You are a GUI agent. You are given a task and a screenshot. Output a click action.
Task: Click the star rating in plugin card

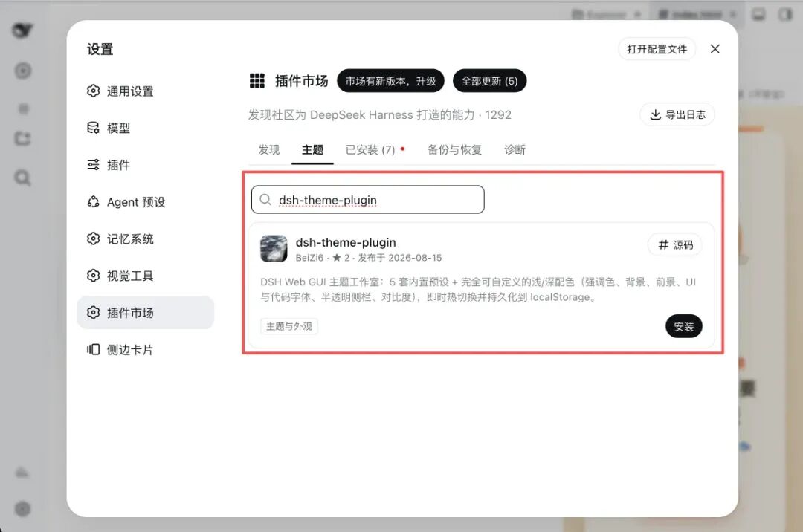[x=341, y=258]
